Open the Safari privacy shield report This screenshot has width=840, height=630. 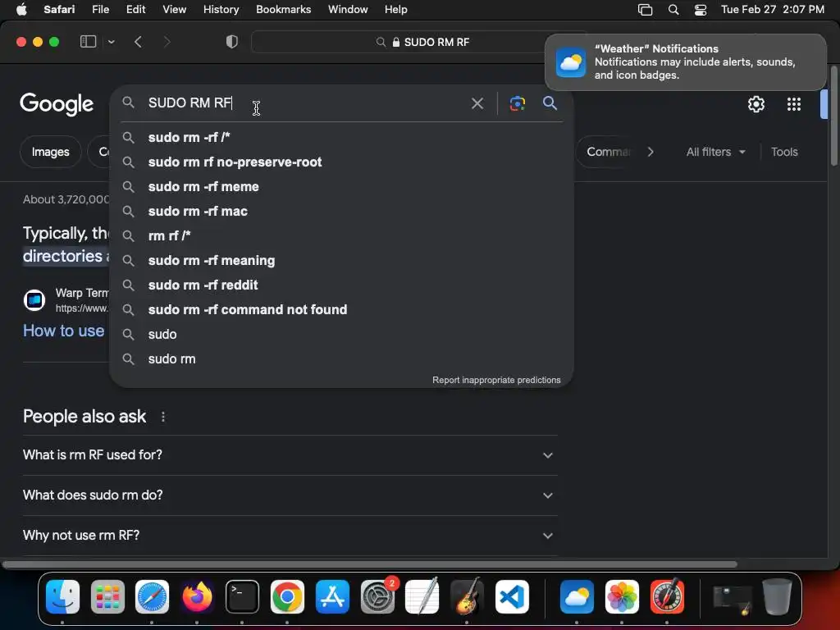pos(232,42)
